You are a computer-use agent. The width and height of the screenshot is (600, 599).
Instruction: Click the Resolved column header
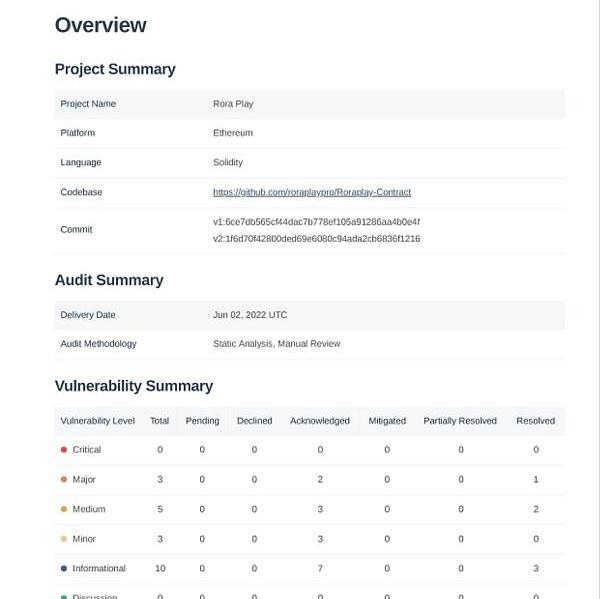(535, 421)
